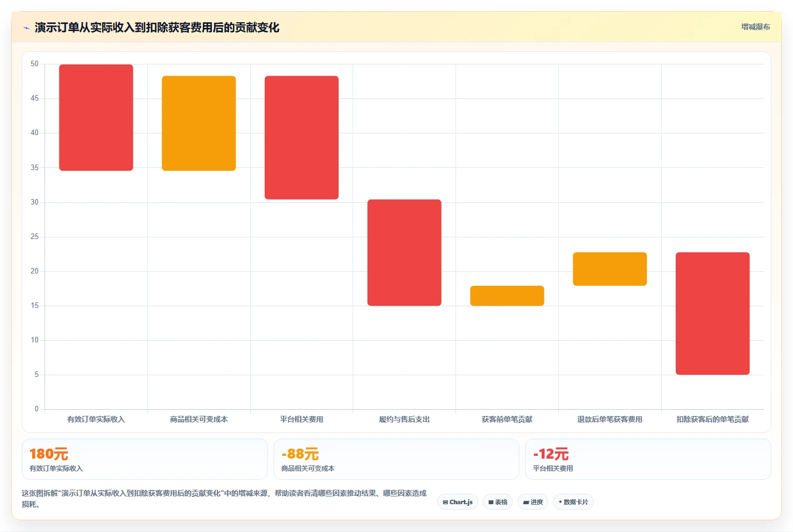Click the -12元 value card
The width and height of the screenshot is (793, 532).
pyautogui.click(x=648, y=459)
